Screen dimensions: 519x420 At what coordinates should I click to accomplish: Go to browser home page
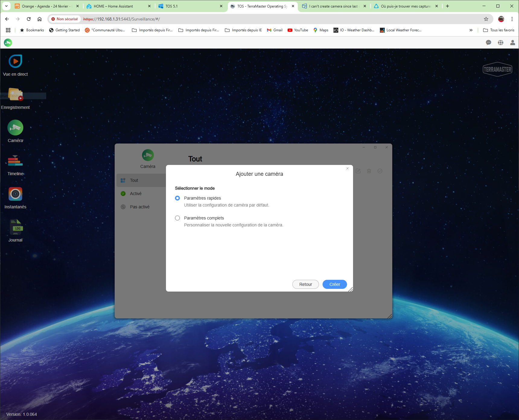click(40, 19)
